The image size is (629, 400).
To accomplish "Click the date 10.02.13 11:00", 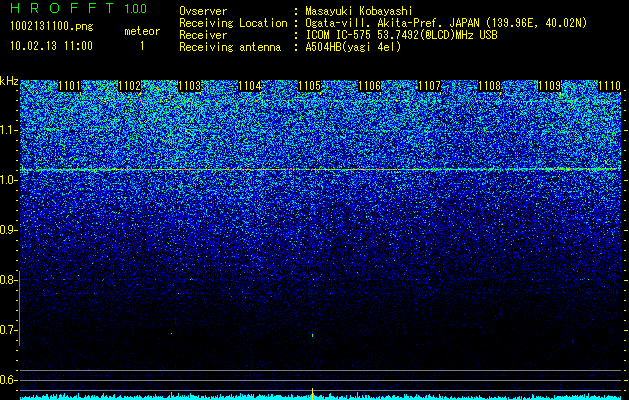I will pos(51,46).
